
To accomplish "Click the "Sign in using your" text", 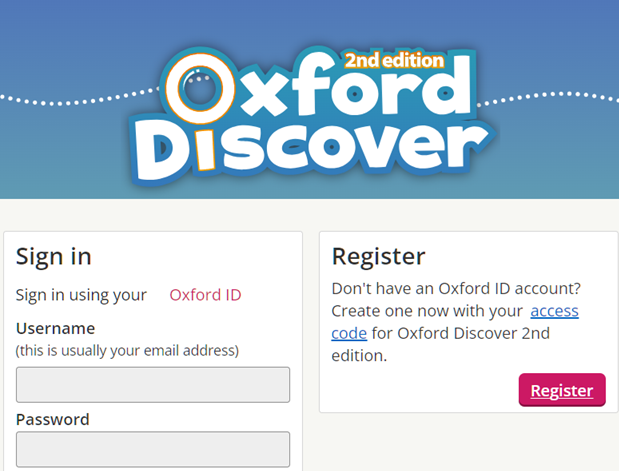I will (x=81, y=295).
